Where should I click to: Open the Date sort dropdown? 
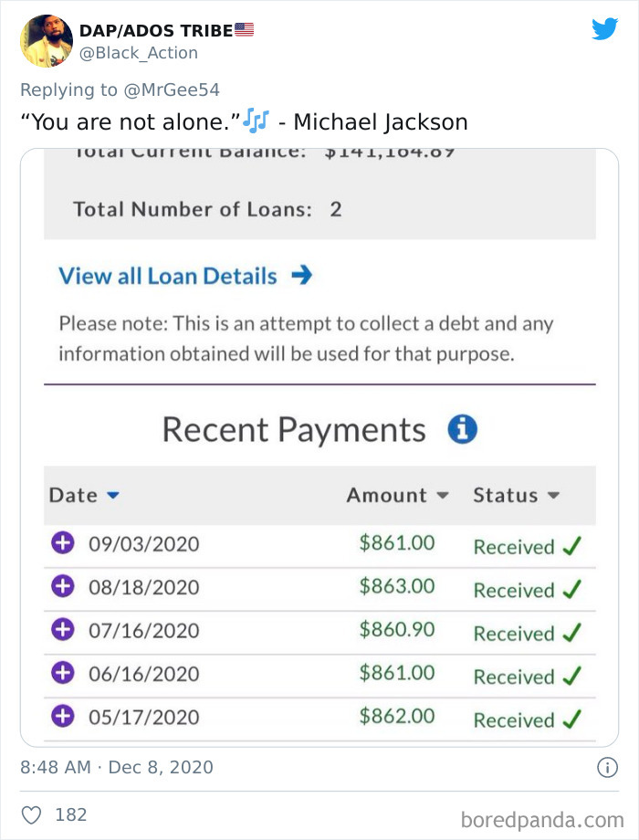coord(84,495)
